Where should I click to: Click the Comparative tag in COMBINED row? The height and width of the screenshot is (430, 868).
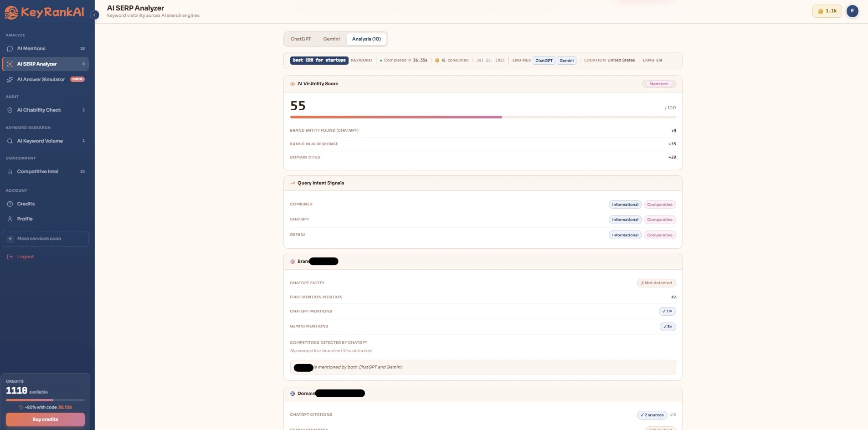tap(660, 205)
